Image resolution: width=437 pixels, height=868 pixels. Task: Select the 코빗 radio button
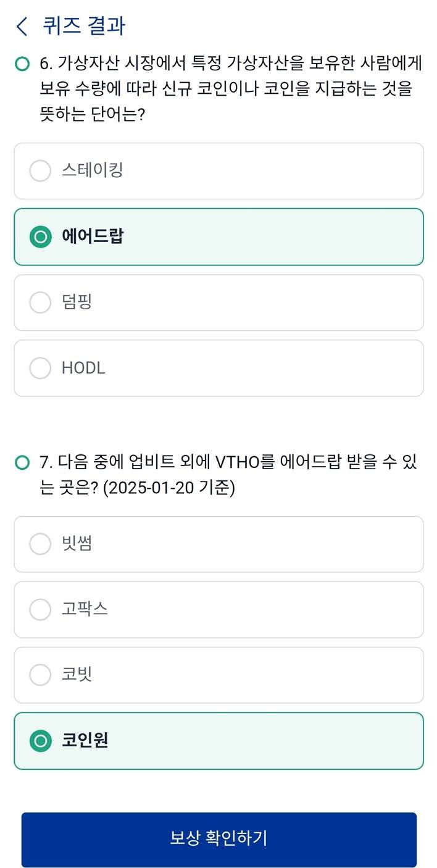click(40, 675)
